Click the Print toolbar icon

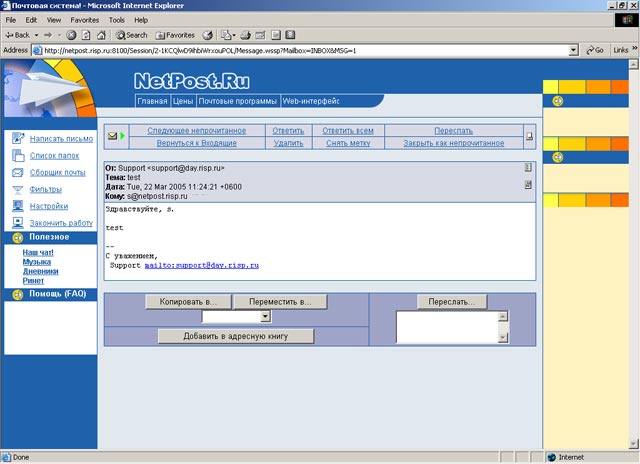245,35
